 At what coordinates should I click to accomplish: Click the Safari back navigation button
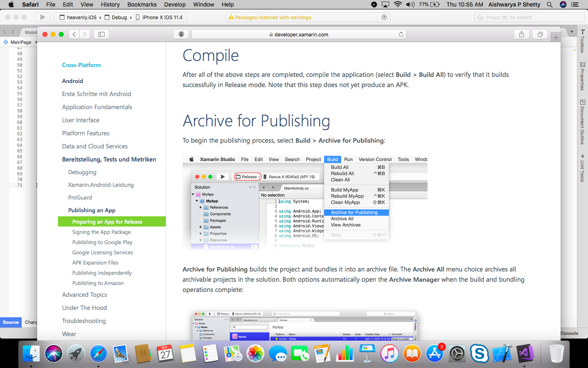pyautogui.click(x=74, y=34)
